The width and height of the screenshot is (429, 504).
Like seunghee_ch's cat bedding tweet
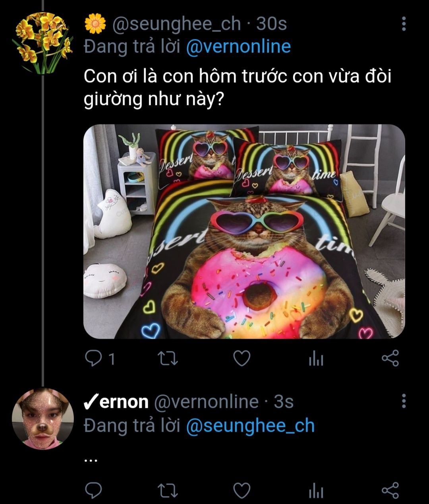241,359
